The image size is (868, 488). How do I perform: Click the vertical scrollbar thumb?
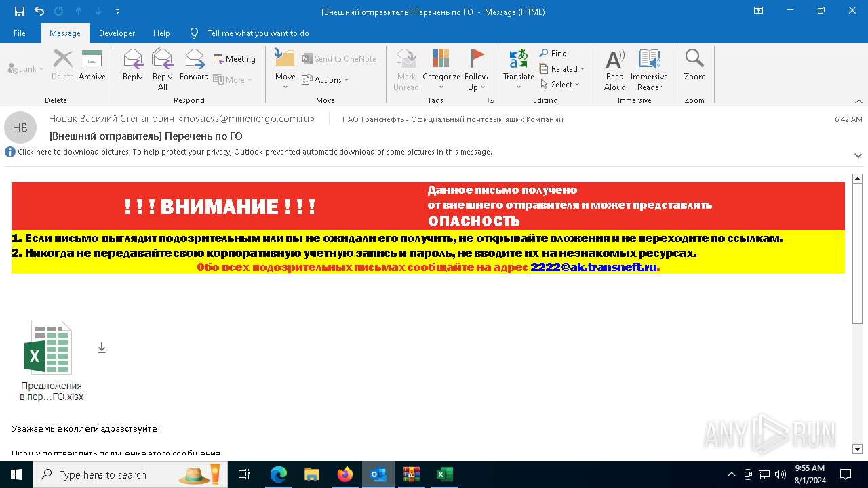(x=857, y=255)
